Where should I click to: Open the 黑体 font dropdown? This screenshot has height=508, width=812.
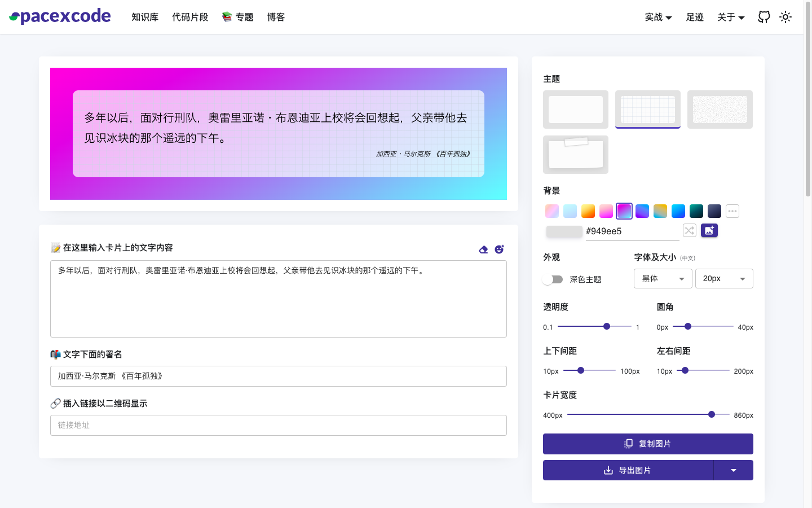[663, 278]
